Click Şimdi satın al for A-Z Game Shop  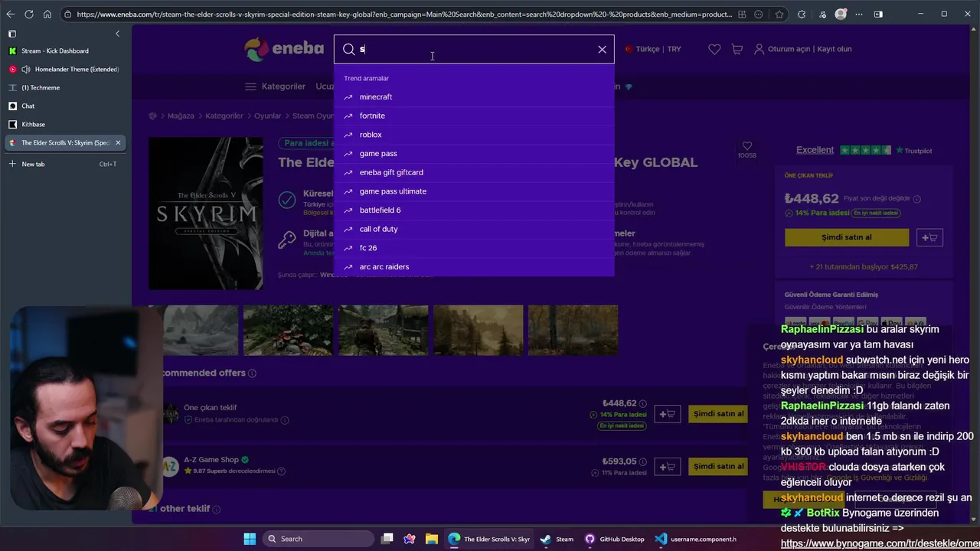pos(718,466)
